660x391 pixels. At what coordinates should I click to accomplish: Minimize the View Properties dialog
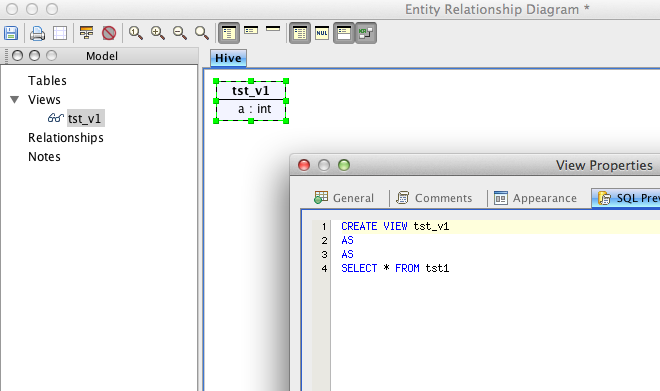pyautogui.click(x=324, y=165)
